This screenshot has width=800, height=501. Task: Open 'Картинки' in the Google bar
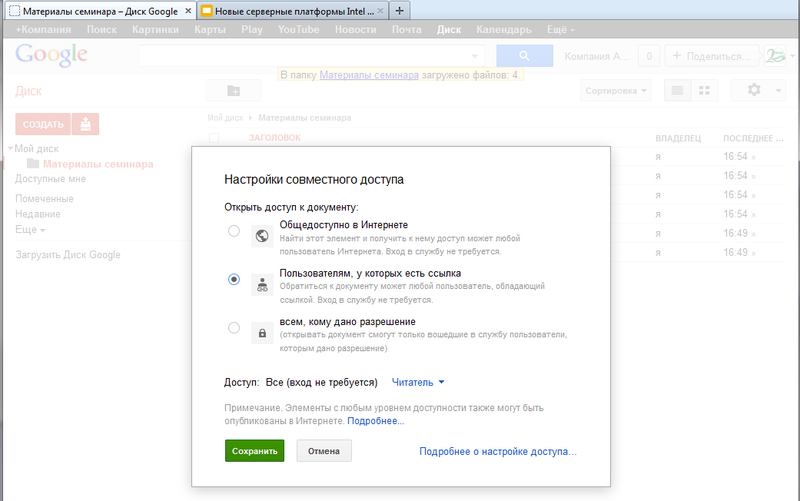coord(155,30)
